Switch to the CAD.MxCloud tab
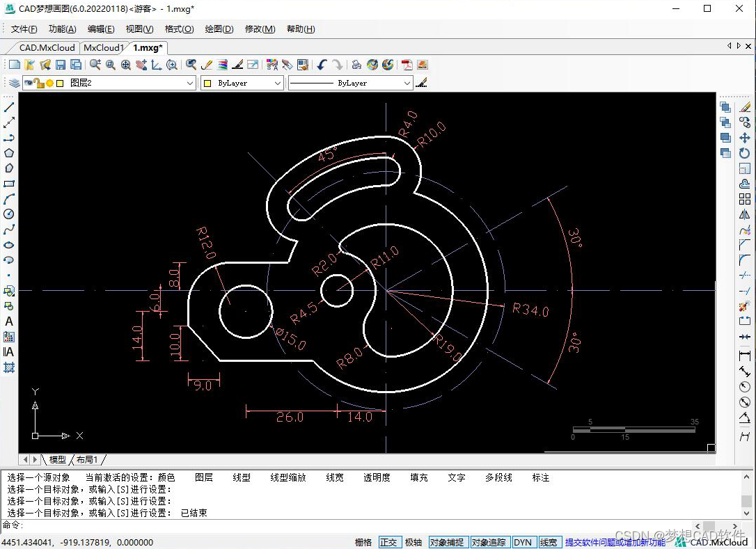The image size is (756, 549). [x=47, y=48]
